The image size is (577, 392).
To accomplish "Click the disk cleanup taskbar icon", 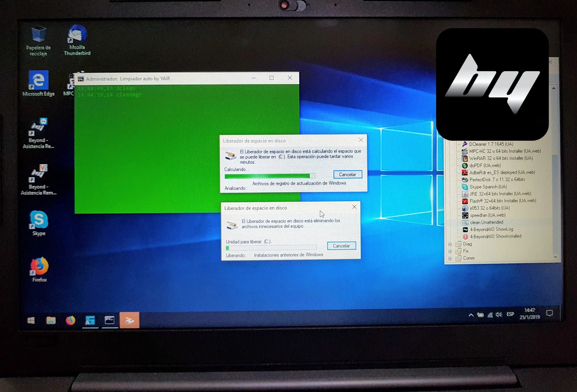I will (129, 320).
